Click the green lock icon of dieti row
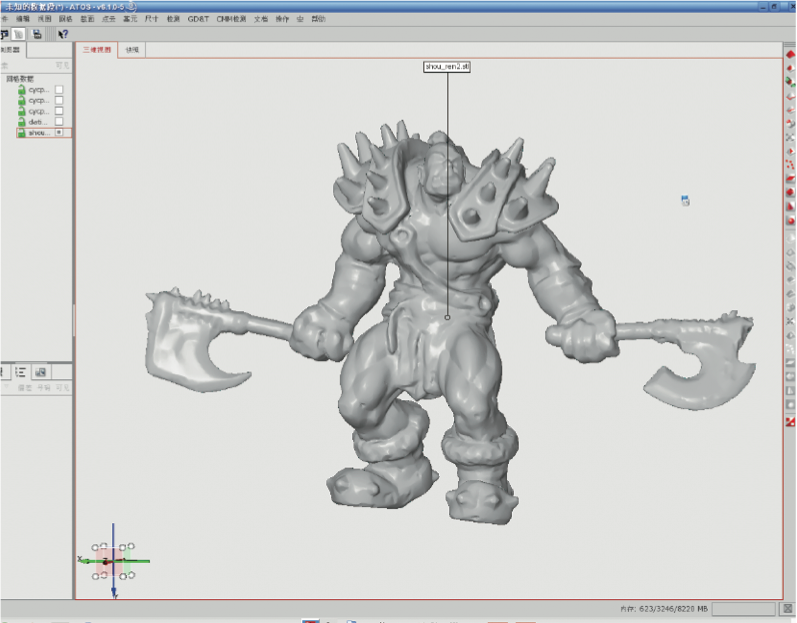797x623 pixels. tap(21, 122)
